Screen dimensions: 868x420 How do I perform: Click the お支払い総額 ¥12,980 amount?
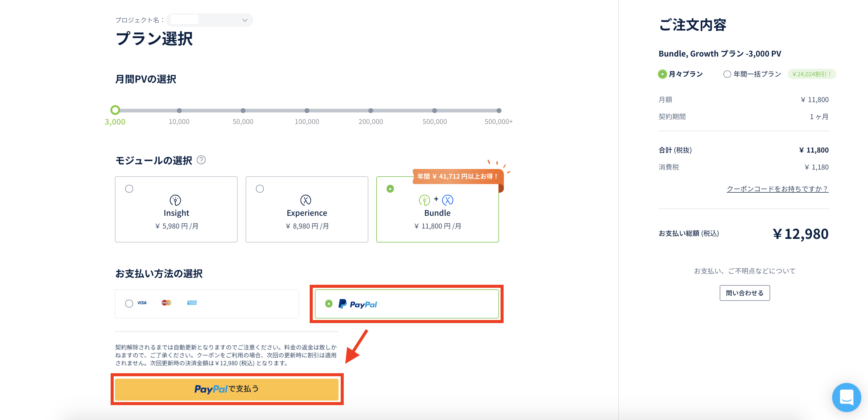pyautogui.click(x=800, y=234)
